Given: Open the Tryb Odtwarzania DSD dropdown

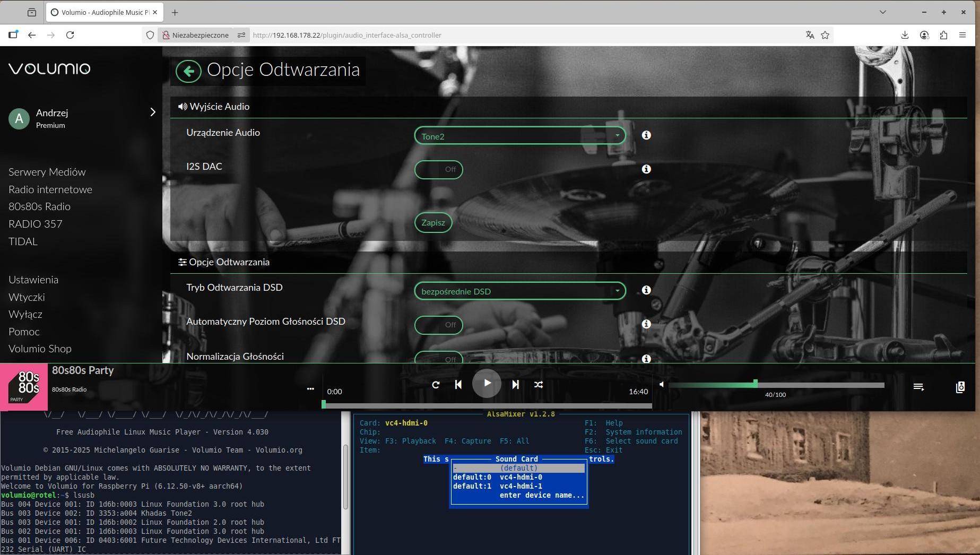Looking at the screenshot, I should [519, 291].
